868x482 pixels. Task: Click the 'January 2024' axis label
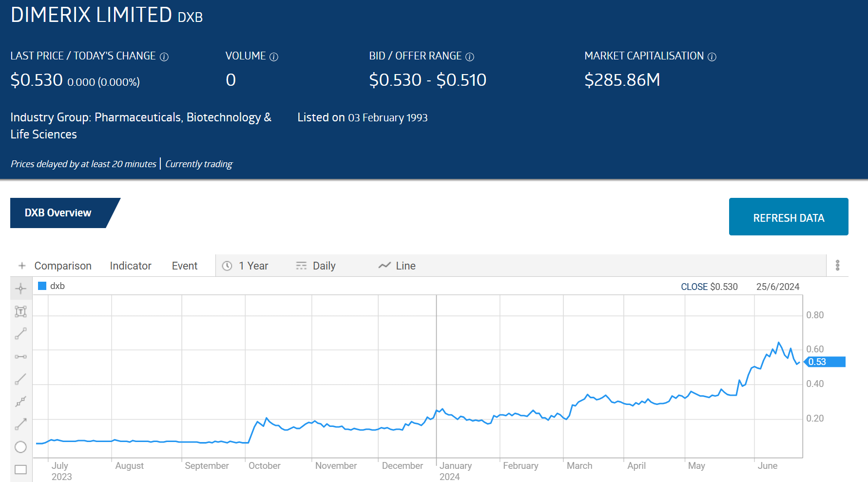(456, 471)
